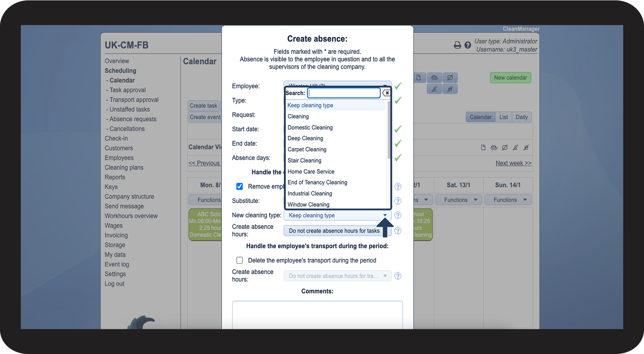Click the small crossed-out house in Calendar View row
The height and width of the screenshot is (354, 644).
click(x=526, y=148)
